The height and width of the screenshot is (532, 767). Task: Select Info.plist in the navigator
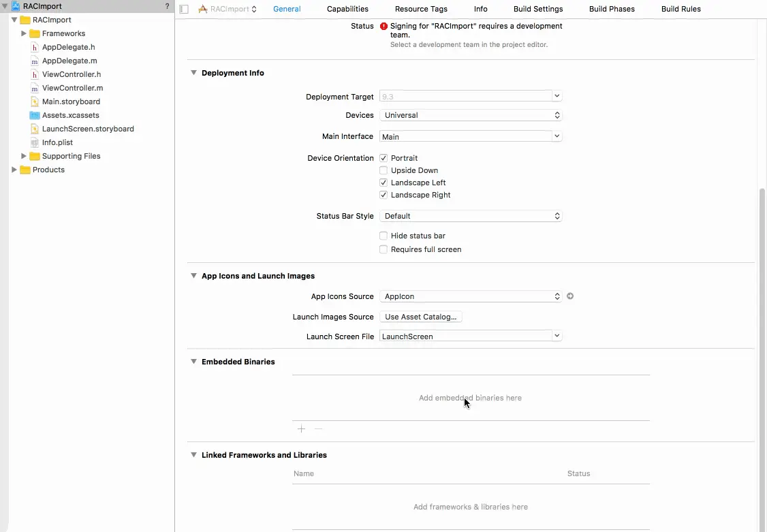[57, 143]
